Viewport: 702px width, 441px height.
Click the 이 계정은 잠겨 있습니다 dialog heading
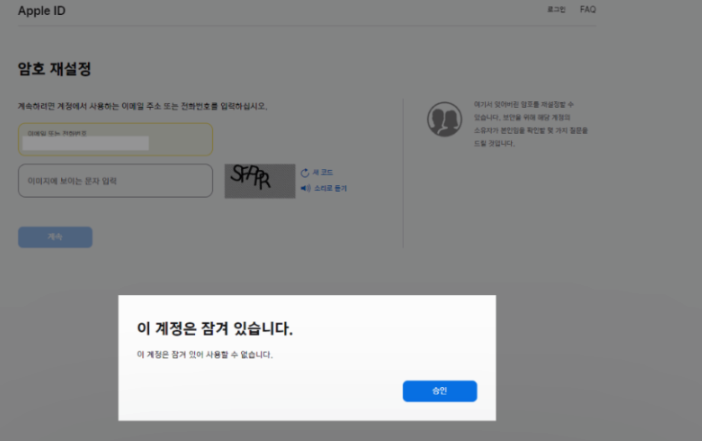click(214, 328)
